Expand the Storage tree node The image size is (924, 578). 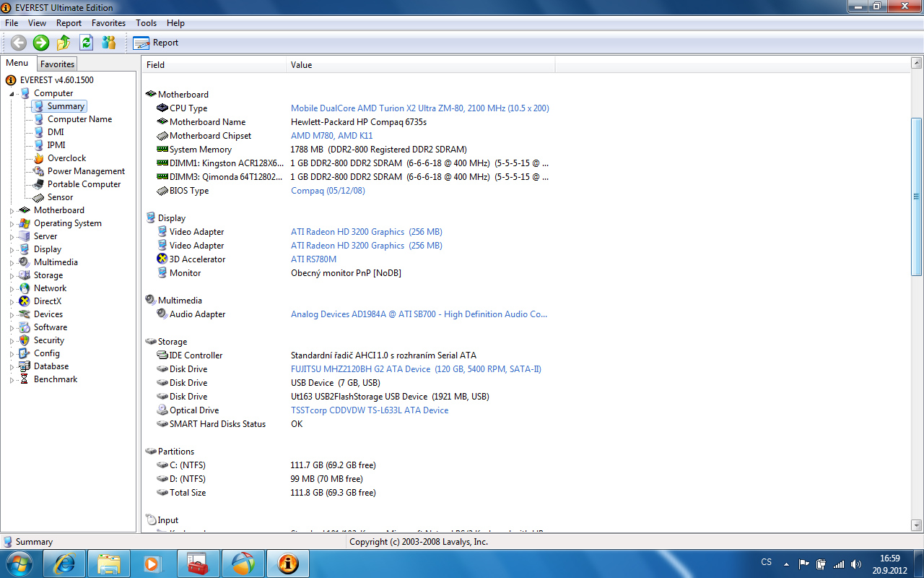click(12, 276)
